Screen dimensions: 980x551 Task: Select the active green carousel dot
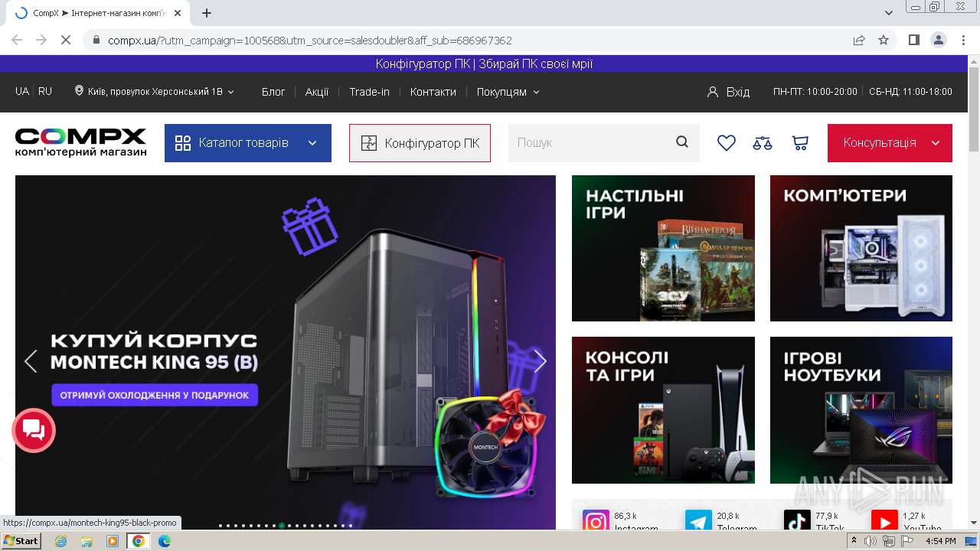tap(282, 526)
